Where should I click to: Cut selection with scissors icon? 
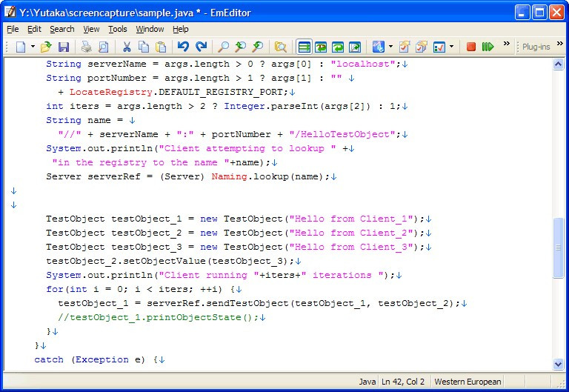[x=127, y=47]
